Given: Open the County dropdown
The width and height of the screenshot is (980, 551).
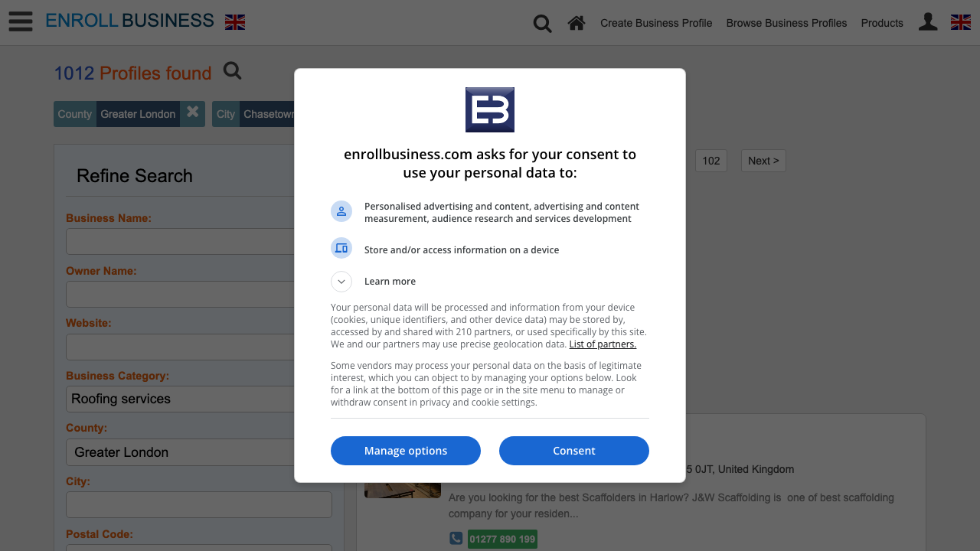Looking at the screenshot, I should click(181, 452).
